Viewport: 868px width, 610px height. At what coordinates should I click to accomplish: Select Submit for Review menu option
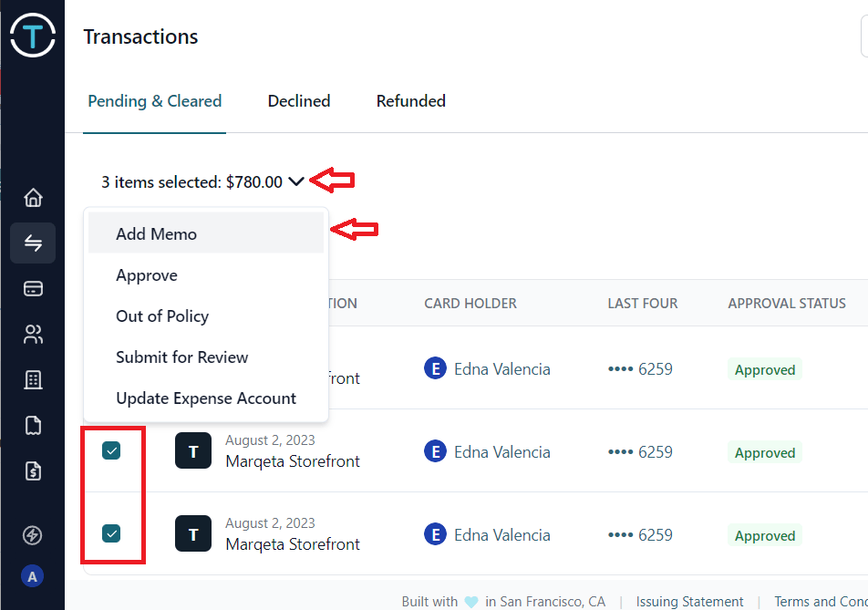[181, 357]
